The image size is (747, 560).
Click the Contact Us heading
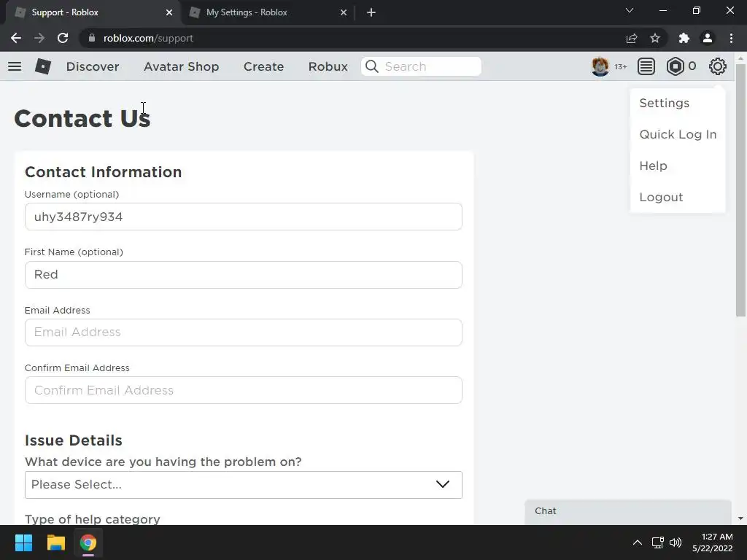click(x=82, y=118)
